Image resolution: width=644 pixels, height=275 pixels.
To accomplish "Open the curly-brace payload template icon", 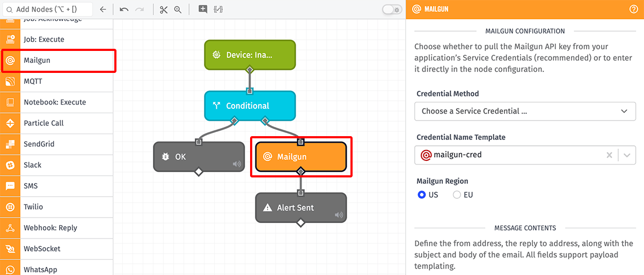I will coord(218,9).
